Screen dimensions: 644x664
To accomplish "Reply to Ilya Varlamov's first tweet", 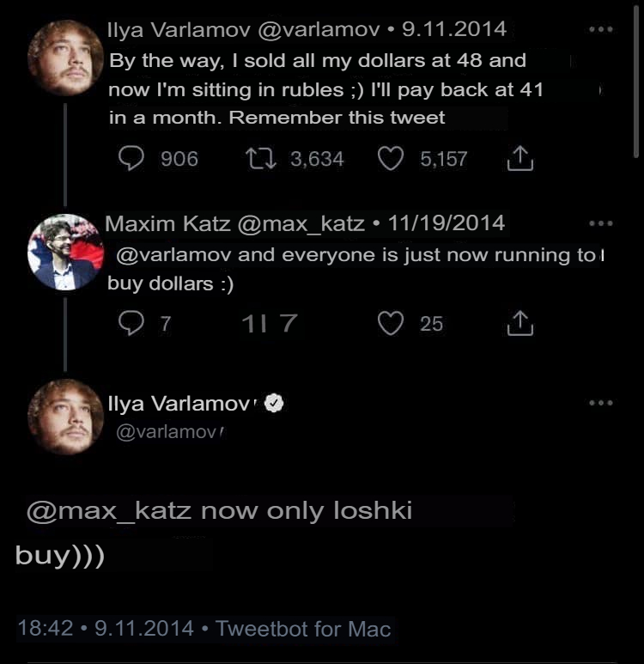I will 131,158.
